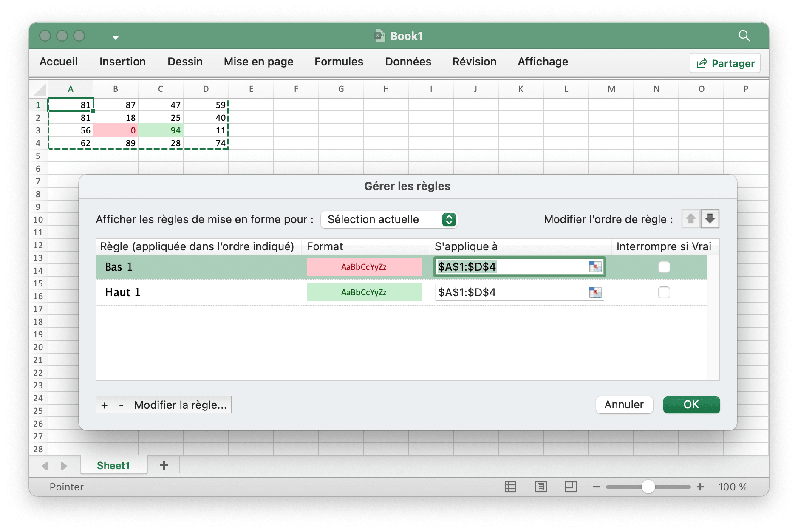Image resolution: width=798 pixels, height=532 pixels.
Task: Switch to Page Break Preview icon
Action: pos(571,487)
